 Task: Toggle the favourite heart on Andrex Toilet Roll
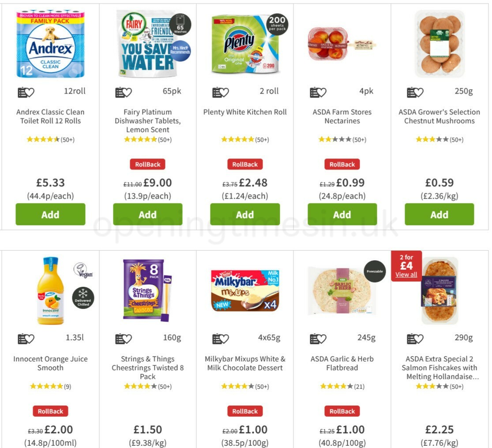pos(30,92)
